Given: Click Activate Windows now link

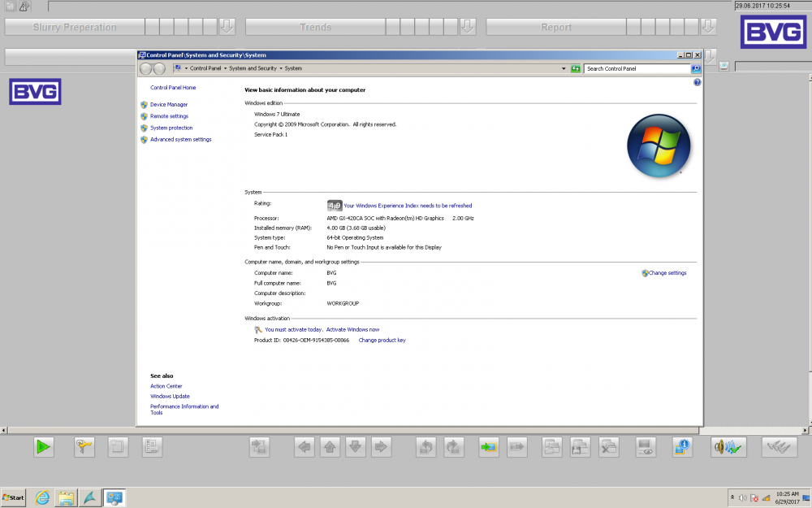Looking at the screenshot, I should coord(352,330).
